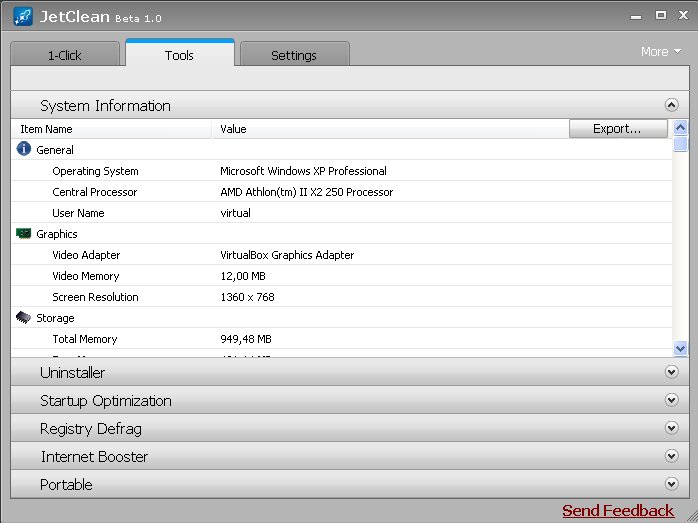Click the scroll down arrow
Screen dimensions: 698x523
[x=680, y=348]
